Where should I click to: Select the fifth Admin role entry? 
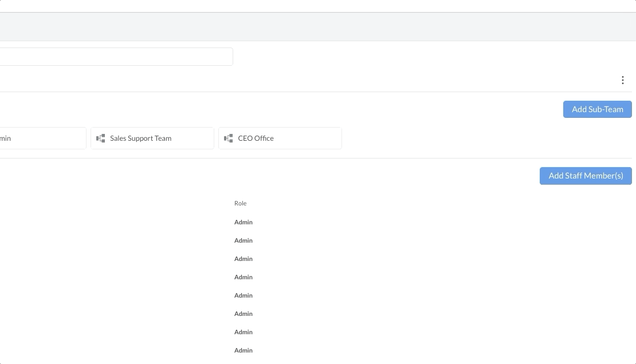[x=244, y=295]
